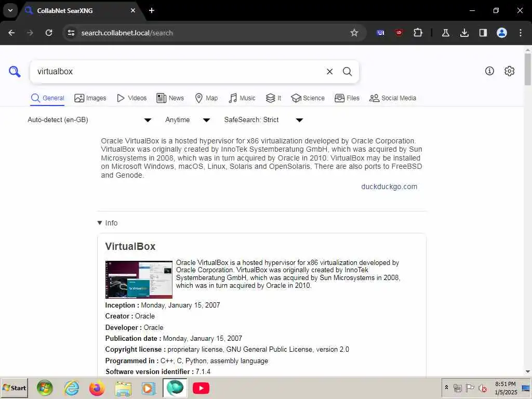Open the SafeSearch Strict dropdown

pyautogui.click(x=263, y=120)
